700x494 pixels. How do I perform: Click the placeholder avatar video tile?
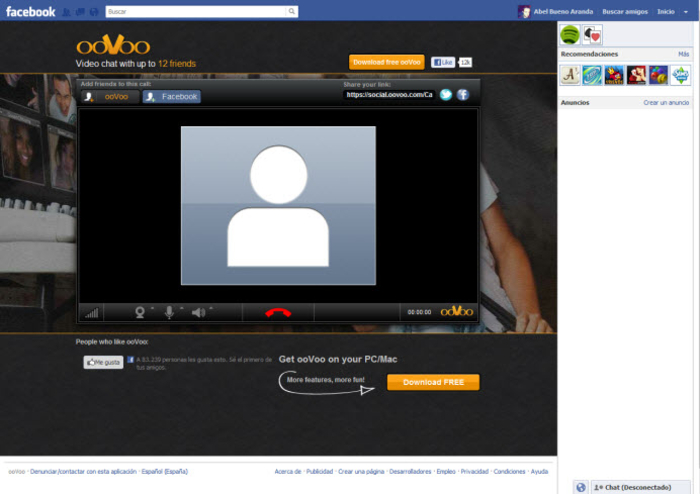coord(278,206)
